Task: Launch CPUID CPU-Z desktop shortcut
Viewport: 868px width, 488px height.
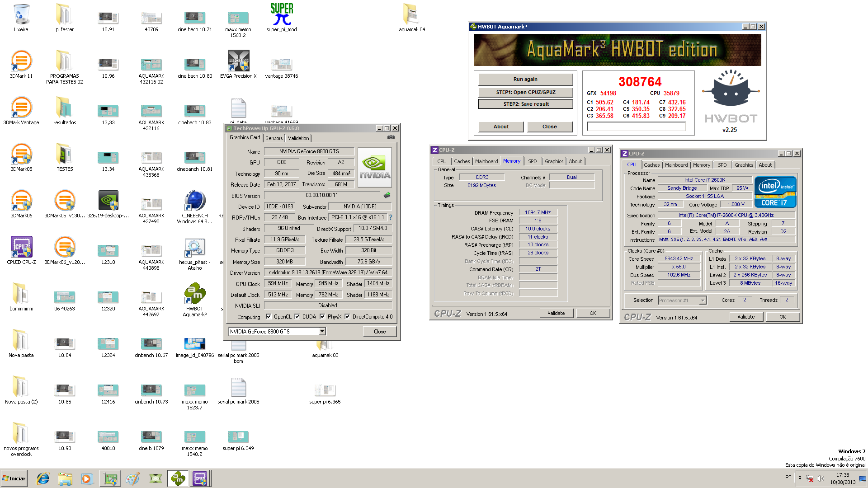Action: click(x=21, y=247)
